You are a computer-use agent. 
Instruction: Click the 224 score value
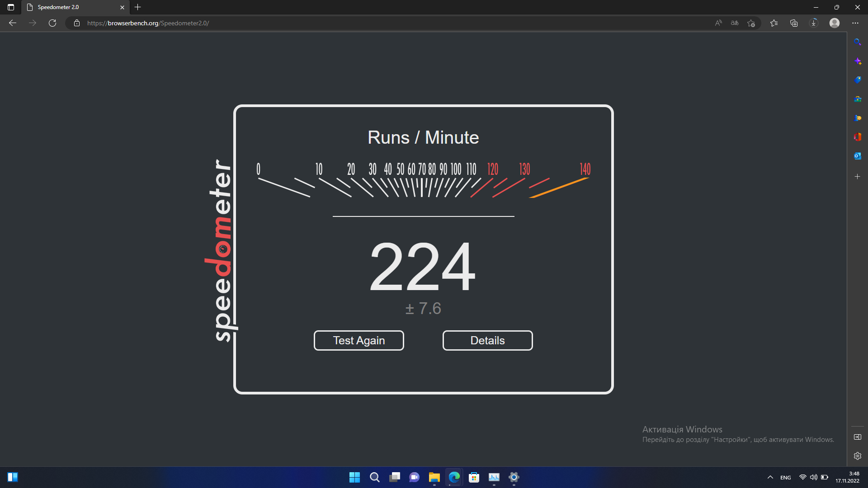pos(423,267)
